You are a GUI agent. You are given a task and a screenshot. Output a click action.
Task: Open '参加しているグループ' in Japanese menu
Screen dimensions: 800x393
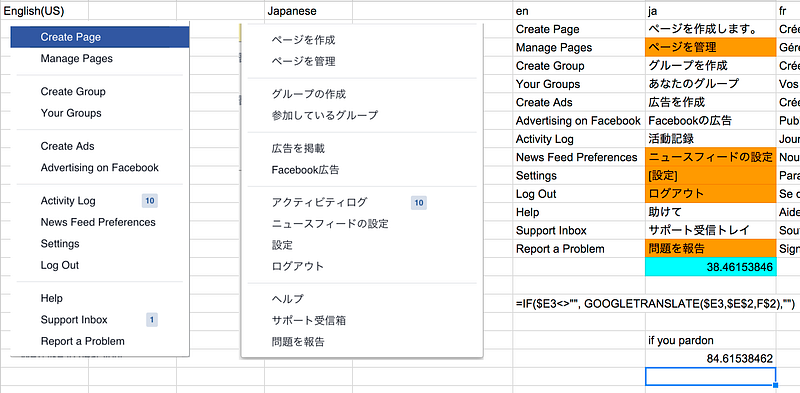[x=324, y=116]
